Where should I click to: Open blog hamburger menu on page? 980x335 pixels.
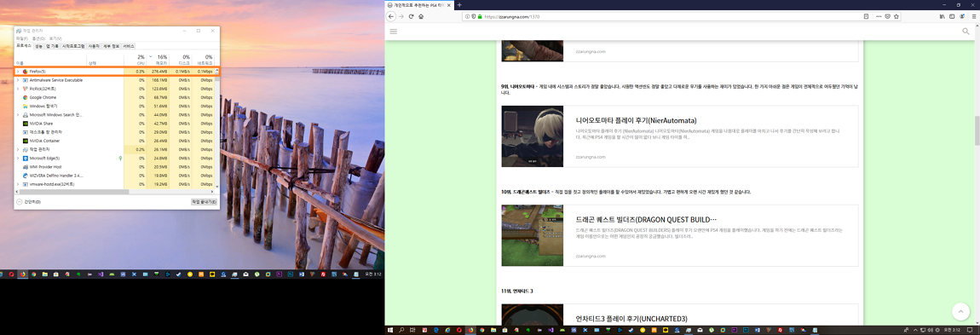(x=393, y=31)
